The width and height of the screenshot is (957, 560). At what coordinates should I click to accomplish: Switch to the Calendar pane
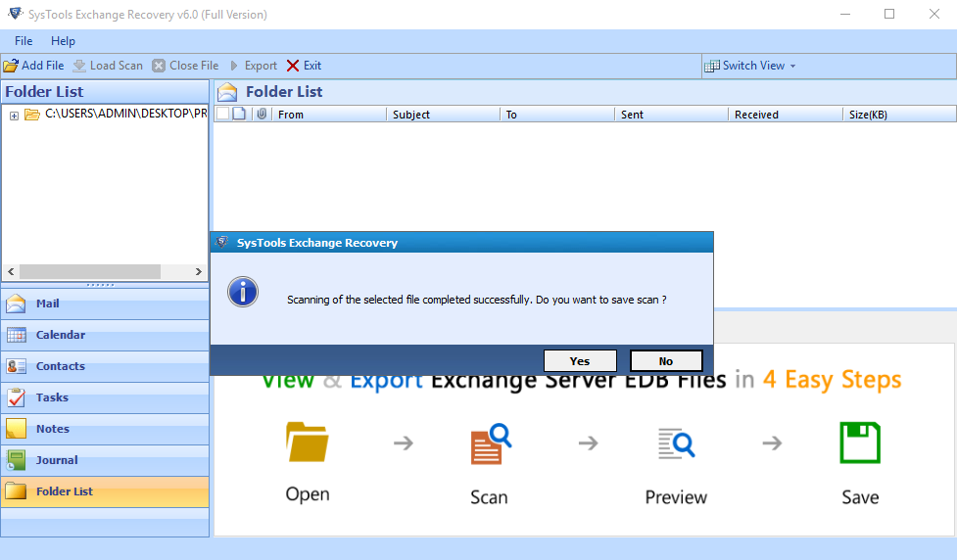point(105,335)
